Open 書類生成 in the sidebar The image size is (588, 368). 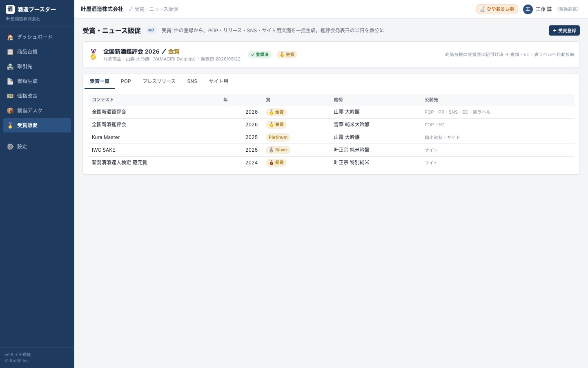pos(37,81)
